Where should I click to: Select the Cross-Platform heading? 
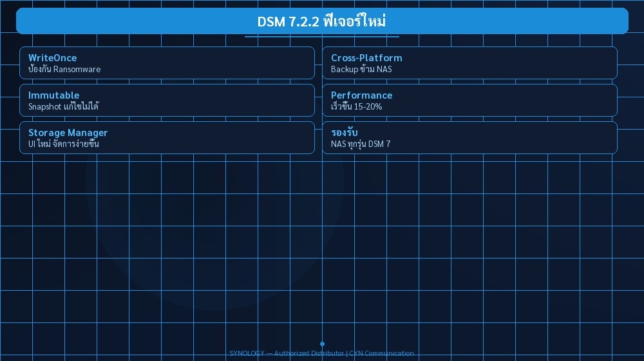pos(366,58)
